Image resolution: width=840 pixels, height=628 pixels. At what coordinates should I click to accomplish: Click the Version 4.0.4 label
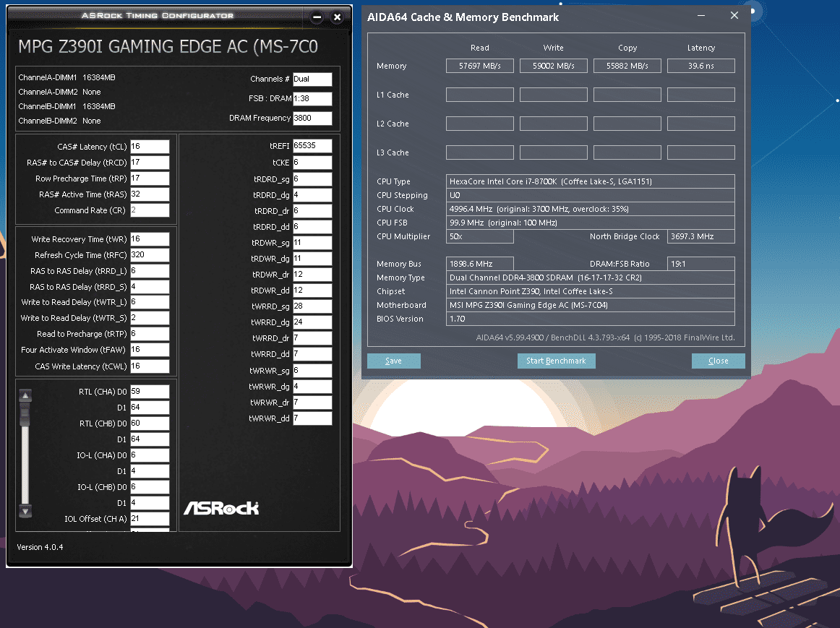tap(40, 547)
